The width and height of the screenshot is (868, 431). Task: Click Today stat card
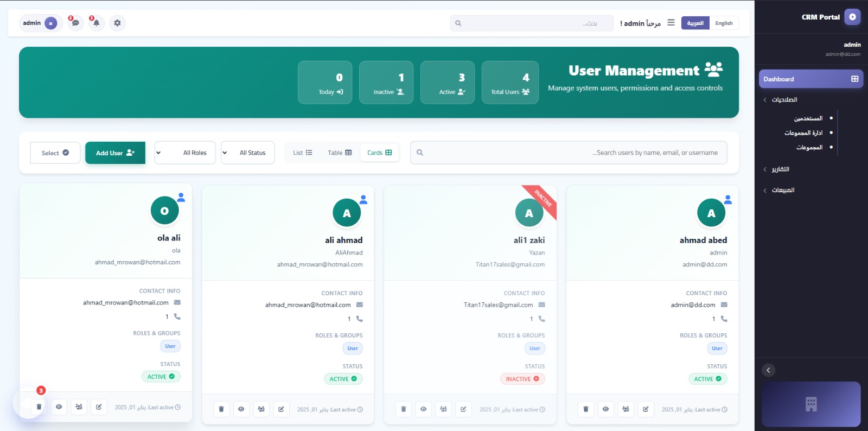(x=325, y=83)
